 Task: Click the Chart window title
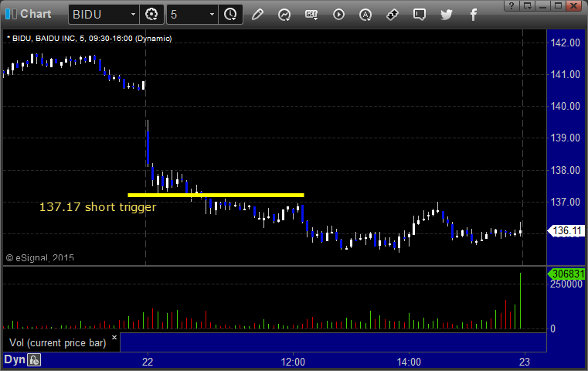pyautogui.click(x=36, y=14)
